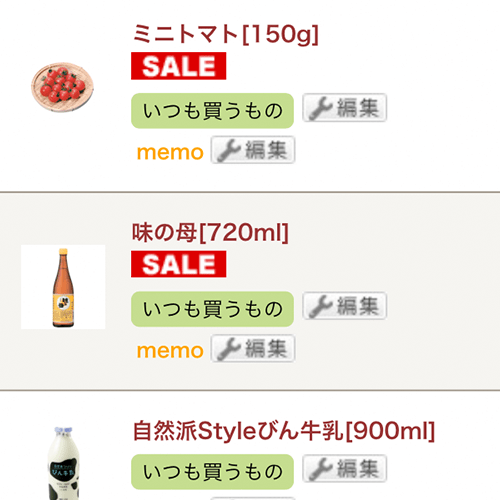The image size is (500, 500).
Task: Edit the memo for ミニトマト
Action: point(253,150)
